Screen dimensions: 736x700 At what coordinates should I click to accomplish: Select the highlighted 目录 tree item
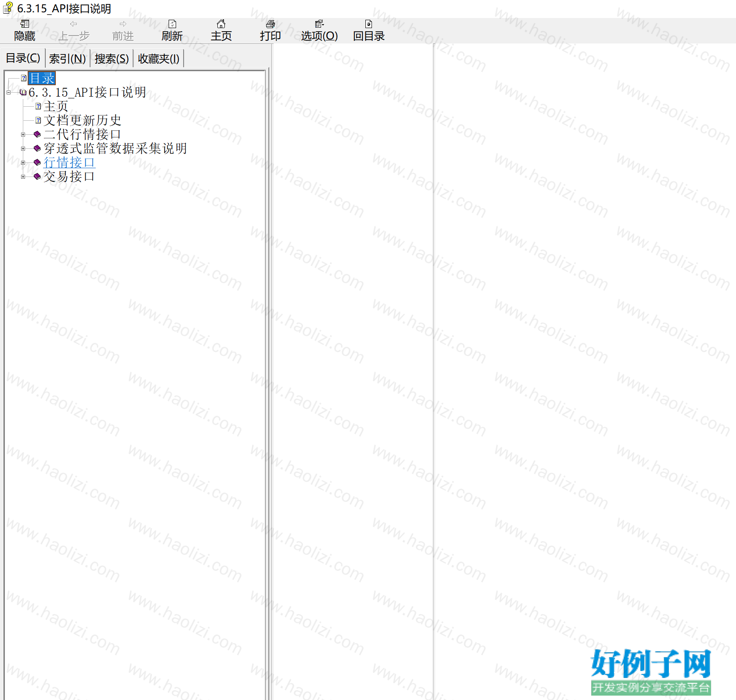(42, 78)
